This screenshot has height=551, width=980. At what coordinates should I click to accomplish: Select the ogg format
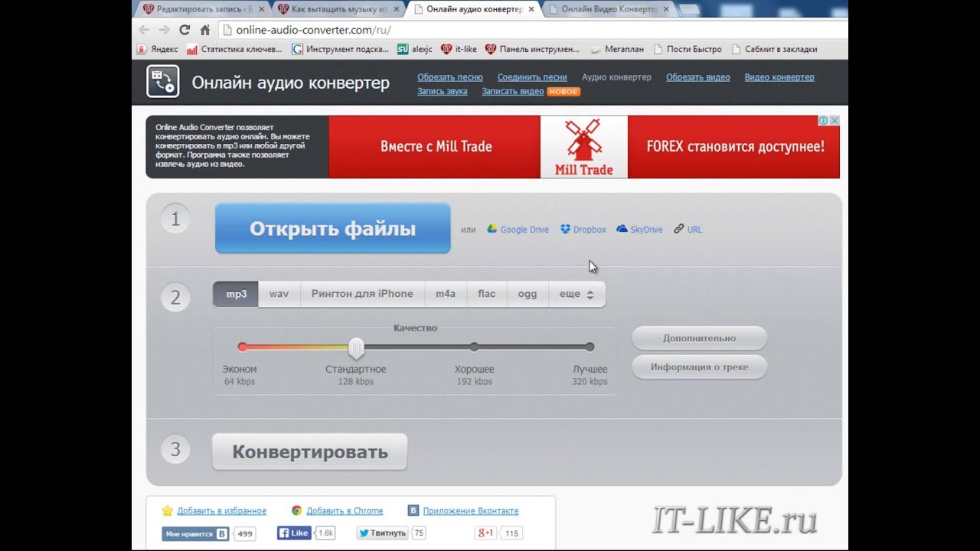coord(528,294)
